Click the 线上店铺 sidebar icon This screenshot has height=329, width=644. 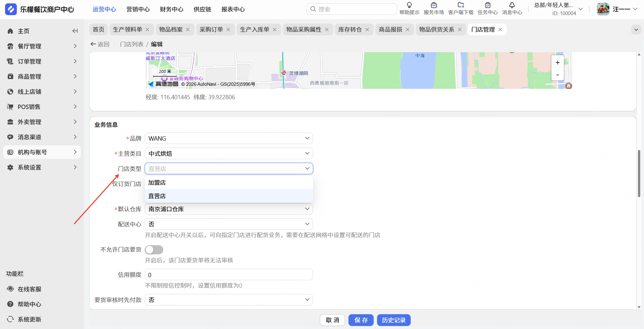pos(10,92)
